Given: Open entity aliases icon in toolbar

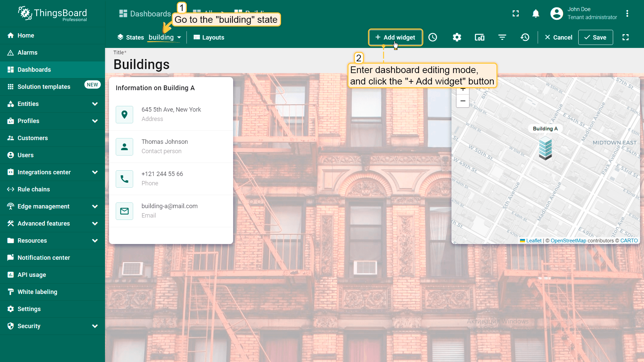Looking at the screenshot, I should [x=479, y=37].
